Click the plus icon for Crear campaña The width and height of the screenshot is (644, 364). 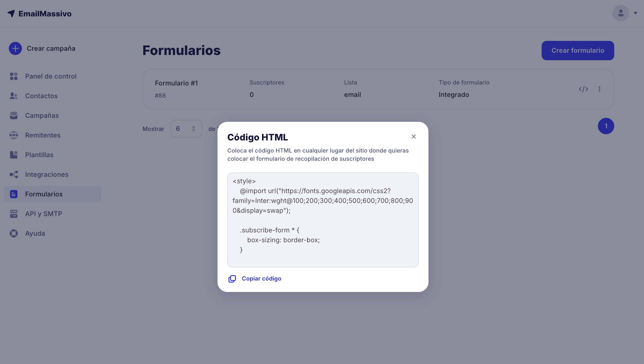pyautogui.click(x=15, y=48)
